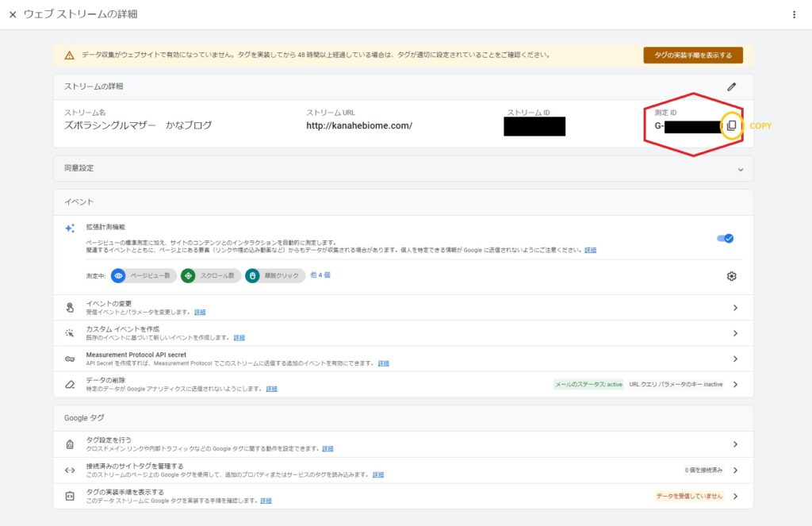
Task: Click the タグの実装手順を表示する orange button
Action: (692, 55)
